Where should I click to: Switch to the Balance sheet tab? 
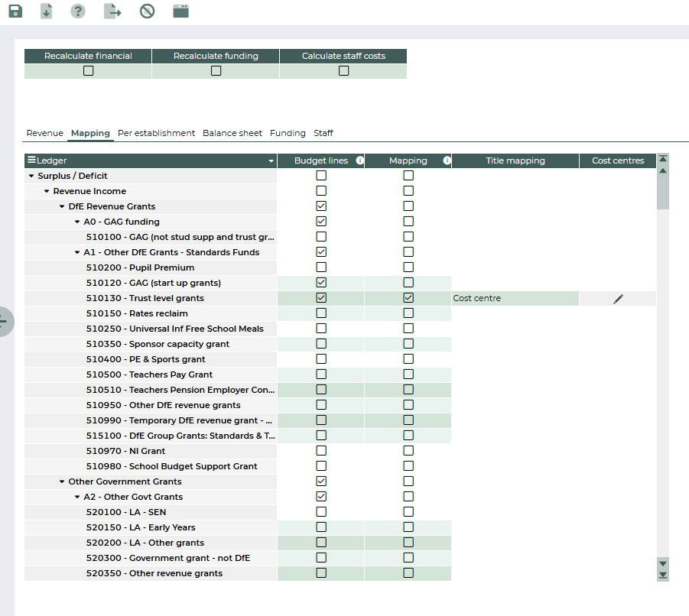click(232, 133)
